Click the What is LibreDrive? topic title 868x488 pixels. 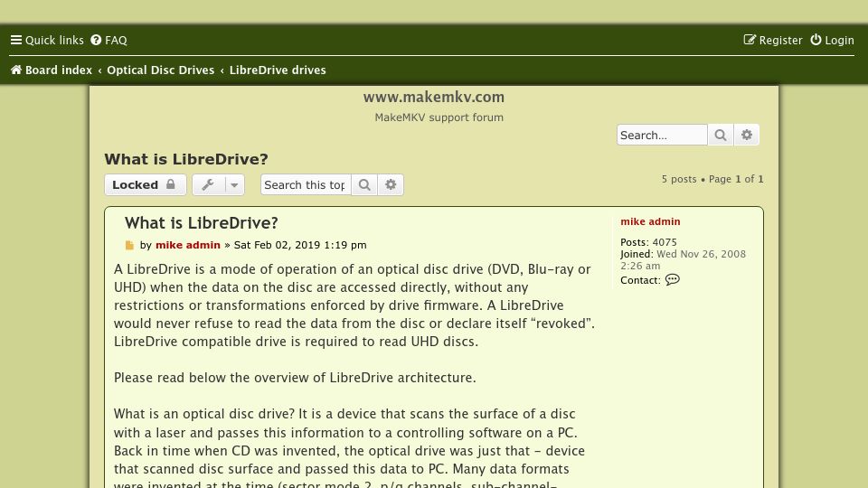point(186,159)
